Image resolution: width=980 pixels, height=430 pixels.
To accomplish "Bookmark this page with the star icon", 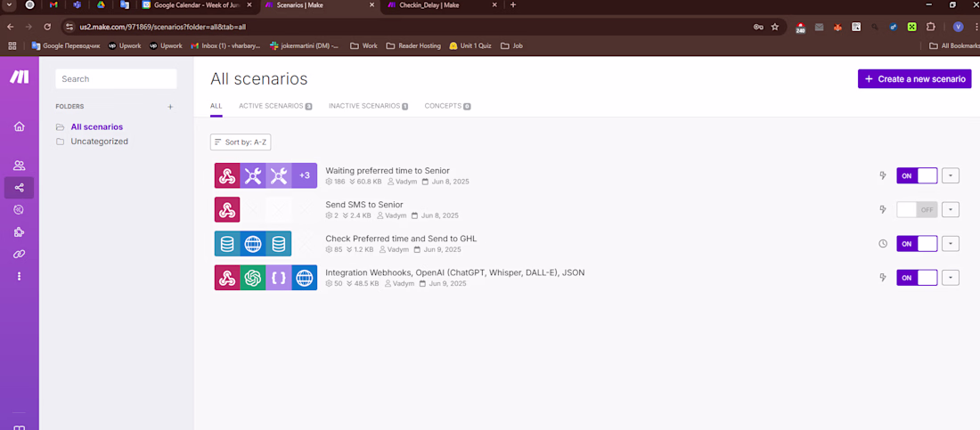I will [x=775, y=27].
